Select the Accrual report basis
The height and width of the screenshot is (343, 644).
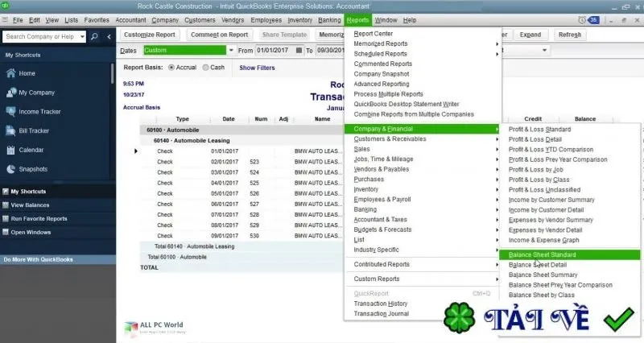171,68
